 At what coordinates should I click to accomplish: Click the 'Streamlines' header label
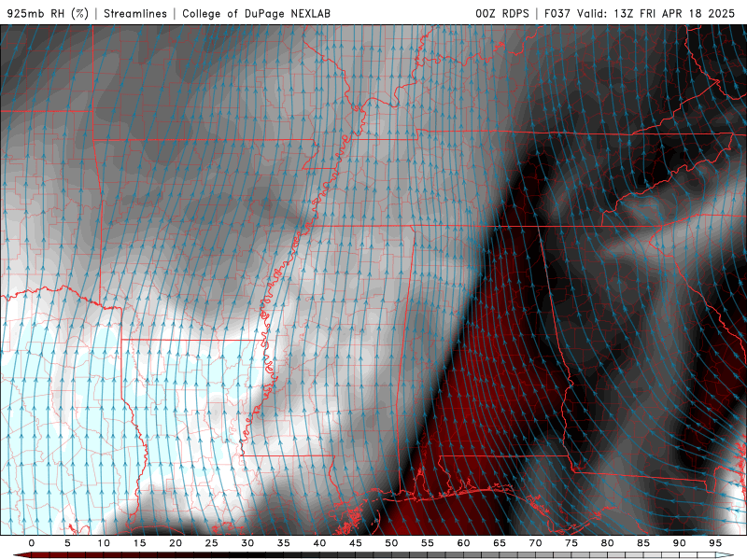135,13
